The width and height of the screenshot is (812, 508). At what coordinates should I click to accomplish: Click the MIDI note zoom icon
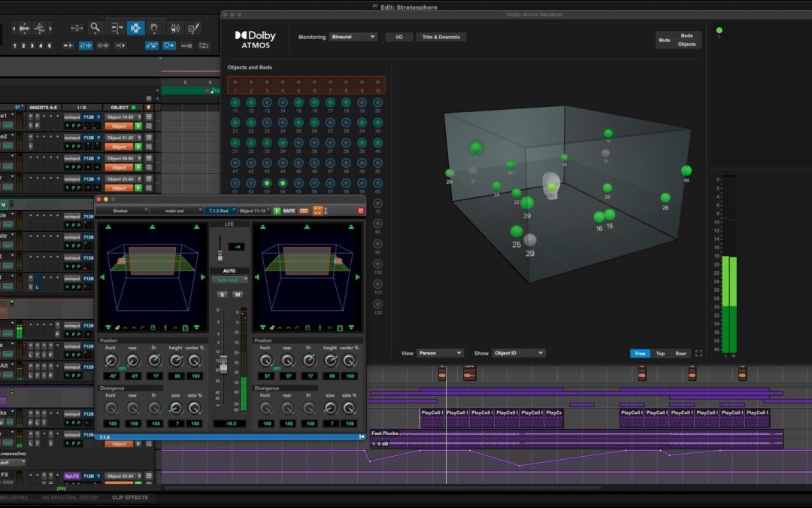(x=39, y=28)
